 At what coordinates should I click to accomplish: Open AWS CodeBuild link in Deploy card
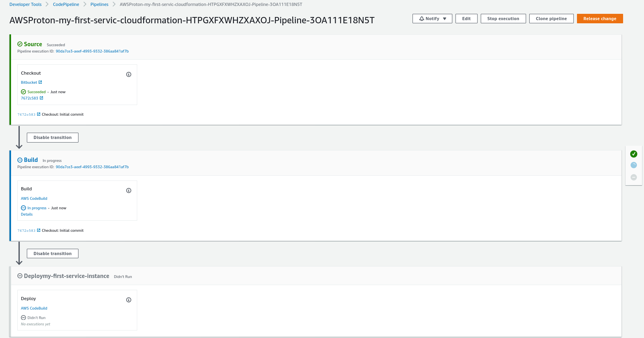(x=34, y=308)
